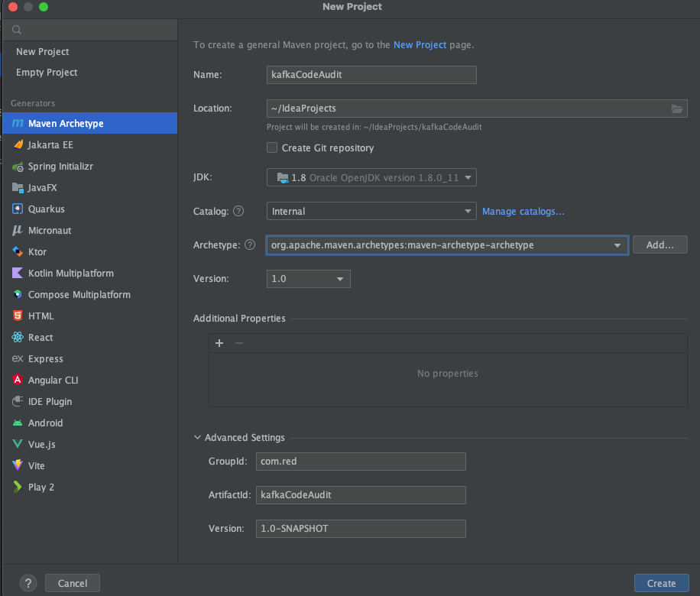This screenshot has width=700, height=596.
Task: Choose the Micronaut icon
Action: 18,230
